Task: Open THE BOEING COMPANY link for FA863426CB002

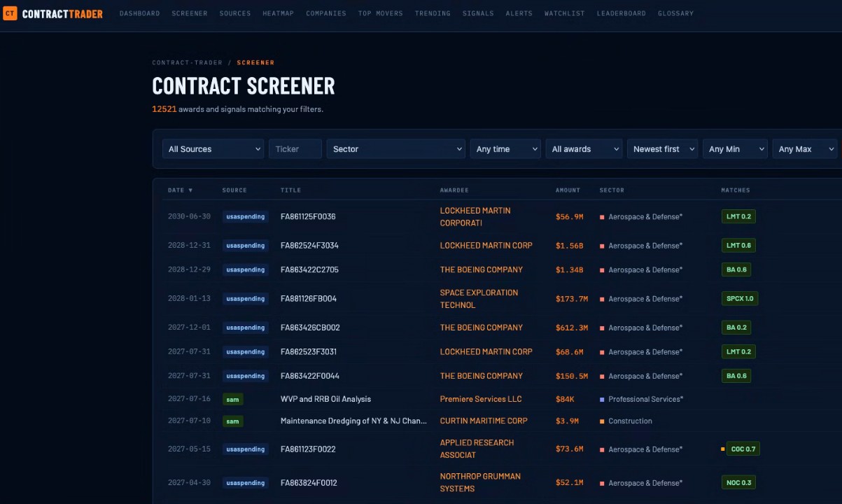Action: pyautogui.click(x=481, y=328)
